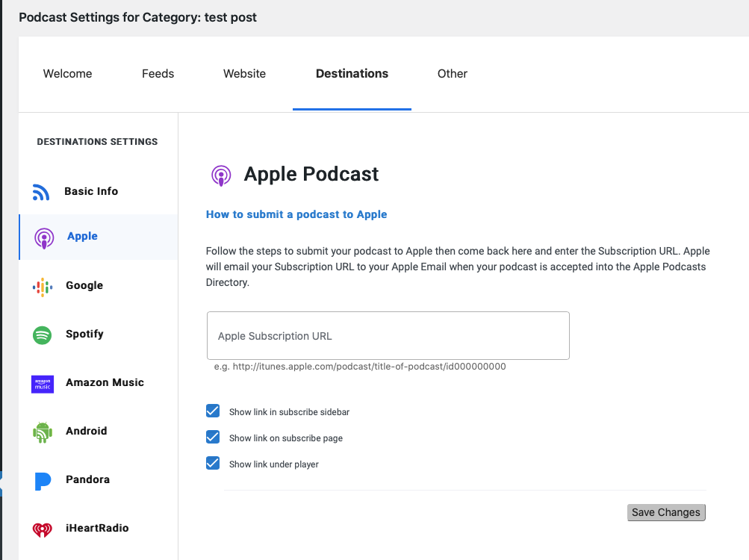Click the green Spotify icon

click(42, 335)
